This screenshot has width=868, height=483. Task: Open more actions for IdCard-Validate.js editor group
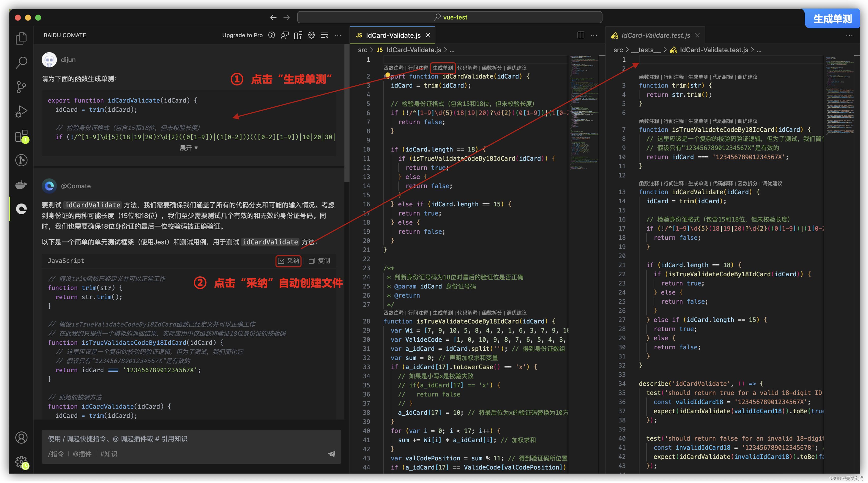(594, 35)
